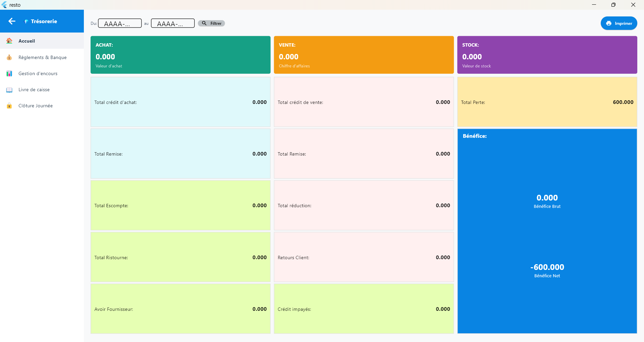The image size is (644, 342).
Task: Click the Bénéfice Net label
Action: pyautogui.click(x=547, y=276)
